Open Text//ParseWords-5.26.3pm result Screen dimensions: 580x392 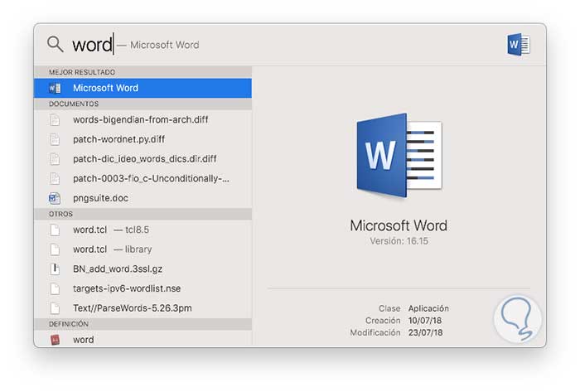[x=143, y=308]
